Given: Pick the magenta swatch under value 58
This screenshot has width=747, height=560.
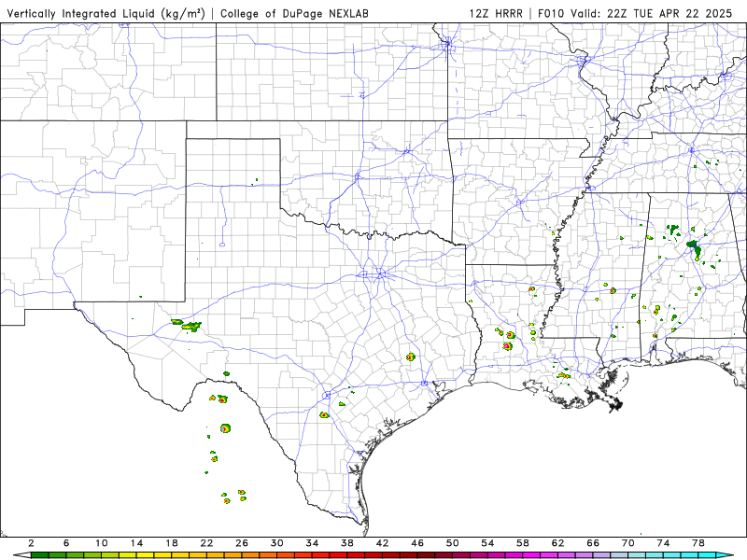Looking at the screenshot, I should (531, 555).
